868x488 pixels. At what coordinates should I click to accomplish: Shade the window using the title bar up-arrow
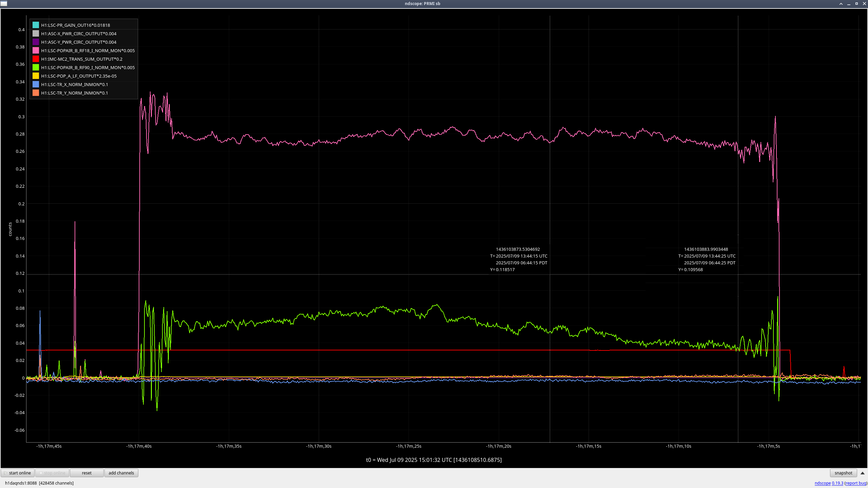click(841, 3)
